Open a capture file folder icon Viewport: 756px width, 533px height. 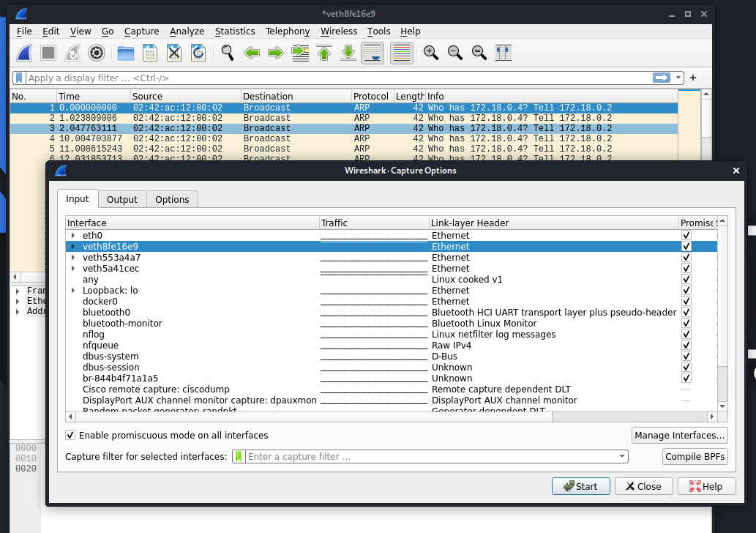126,53
